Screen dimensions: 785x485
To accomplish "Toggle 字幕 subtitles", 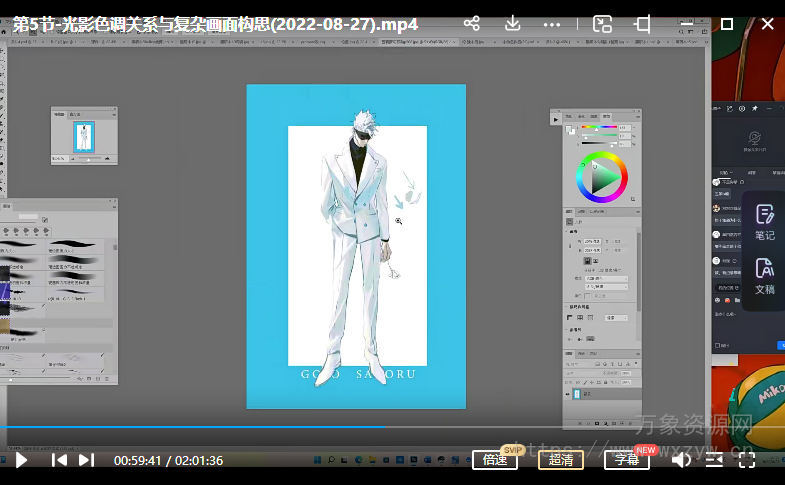I will (626, 460).
